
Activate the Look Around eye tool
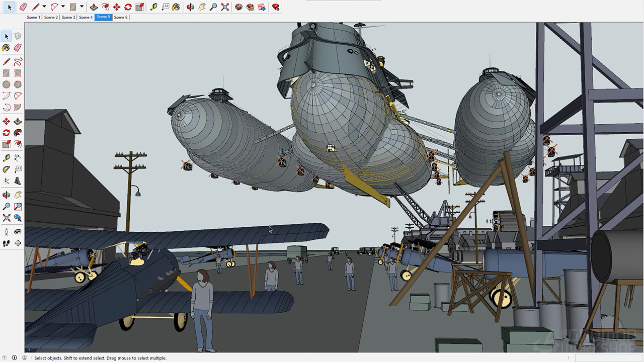[18, 232]
